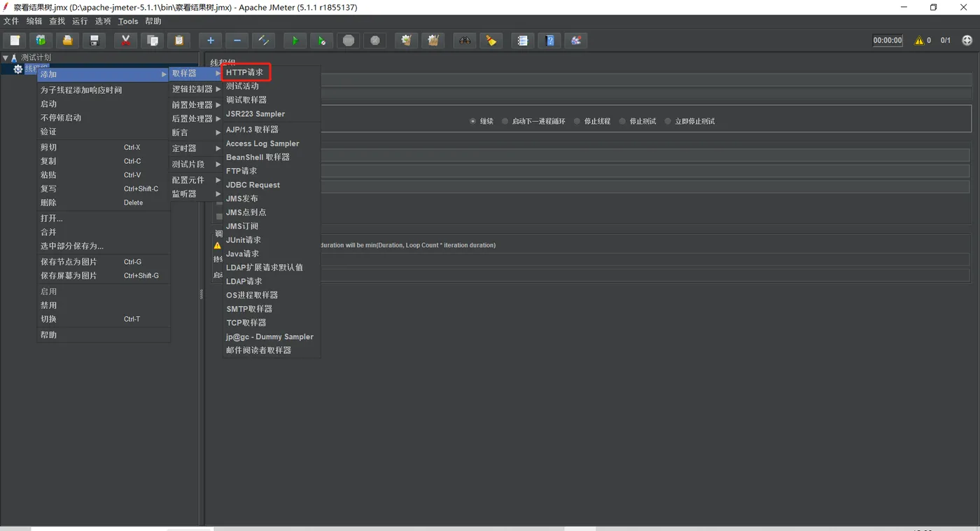This screenshot has width=980, height=531.
Task: Click the Help question mark icon
Action: point(549,41)
